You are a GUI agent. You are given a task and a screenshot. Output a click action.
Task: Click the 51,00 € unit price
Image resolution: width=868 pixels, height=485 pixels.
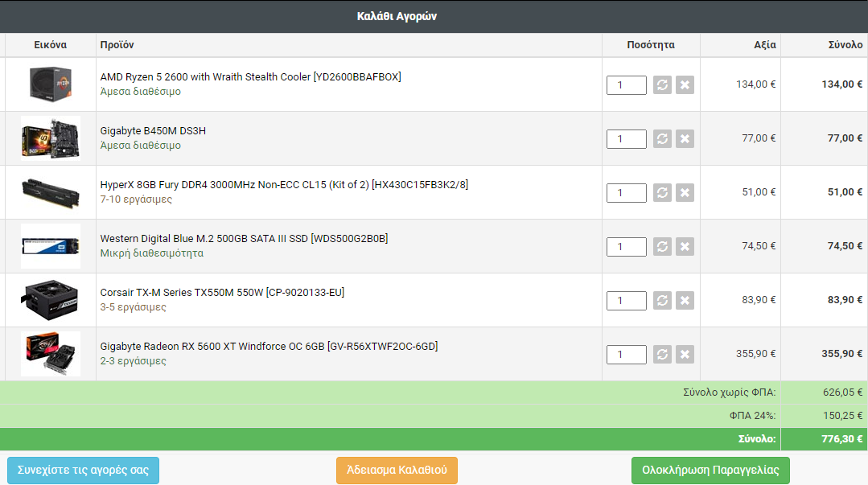click(x=759, y=192)
